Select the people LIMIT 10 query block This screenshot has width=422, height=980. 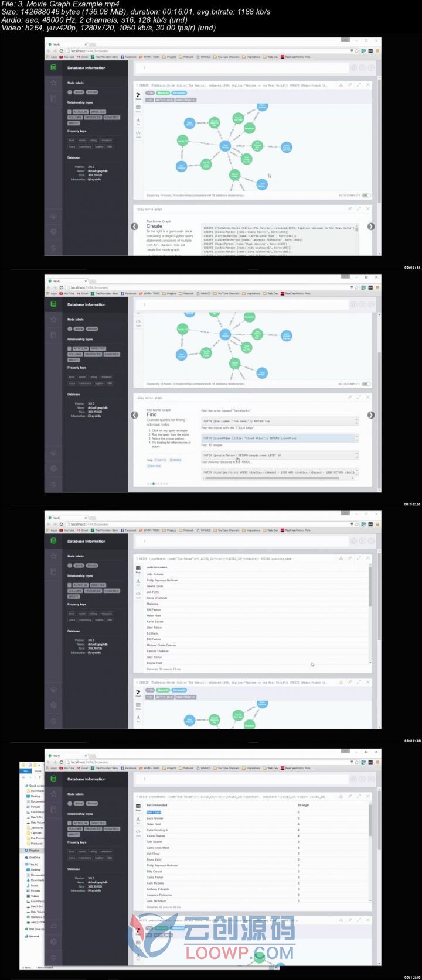click(280, 455)
